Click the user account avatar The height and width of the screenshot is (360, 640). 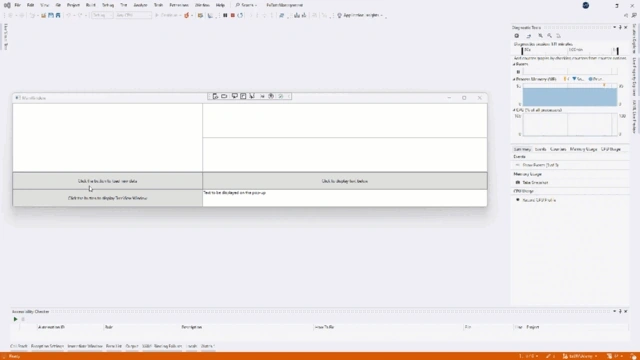click(586, 5)
